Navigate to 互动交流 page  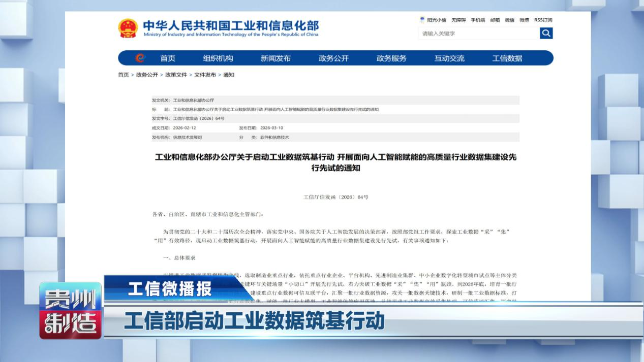click(449, 58)
